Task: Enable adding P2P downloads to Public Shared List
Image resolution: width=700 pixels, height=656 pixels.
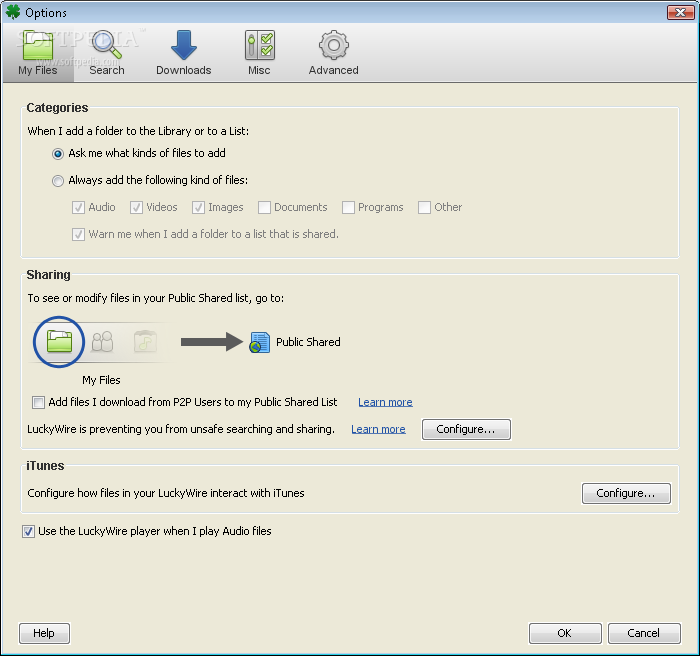Action: 38,402
